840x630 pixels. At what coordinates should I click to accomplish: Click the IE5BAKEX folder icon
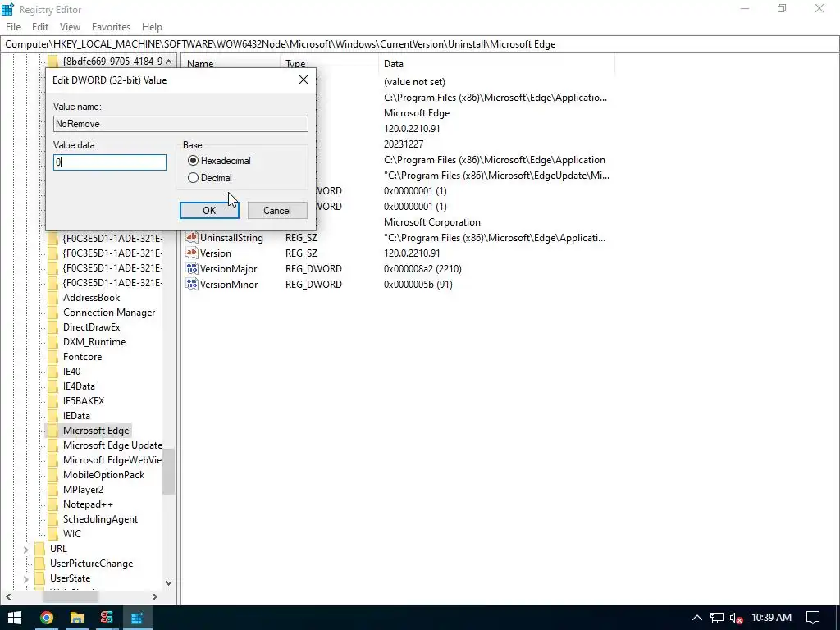52,400
